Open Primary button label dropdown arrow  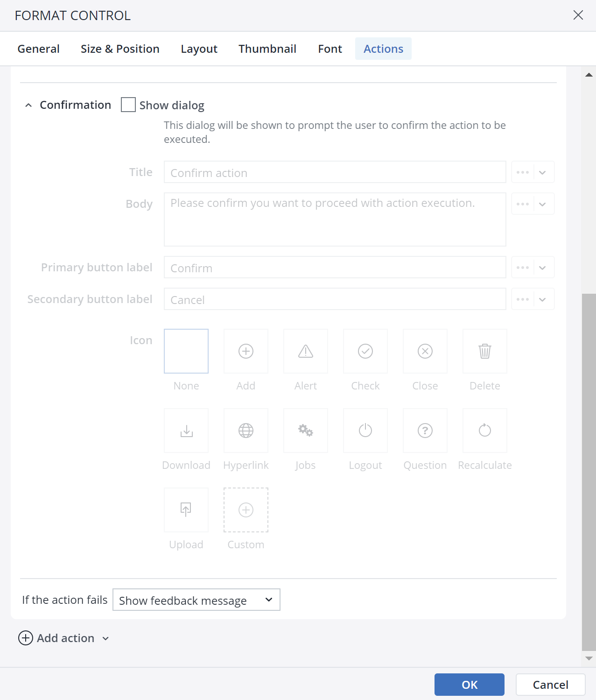pyautogui.click(x=543, y=268)
